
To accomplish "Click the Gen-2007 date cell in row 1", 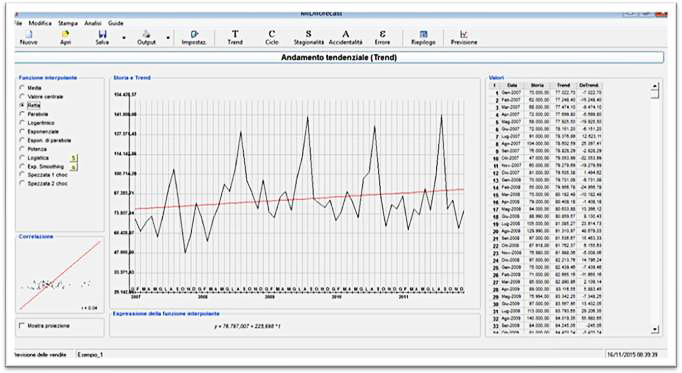I will point(511,93).
